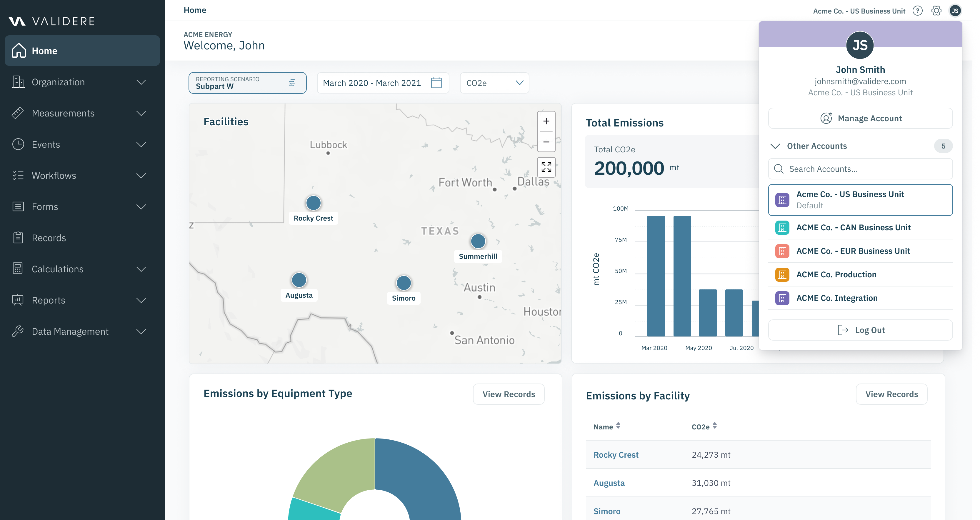
Task: Select the Simoro map marker
Action: [x=404, y=283]
